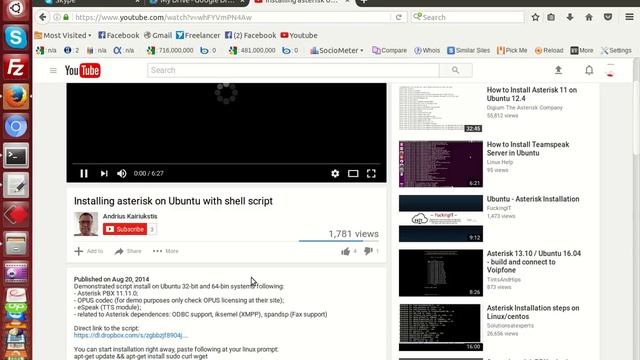The width and height of the screenshot is (640, 360).
Task: Mute the video volume
Action: pos(122,173)
